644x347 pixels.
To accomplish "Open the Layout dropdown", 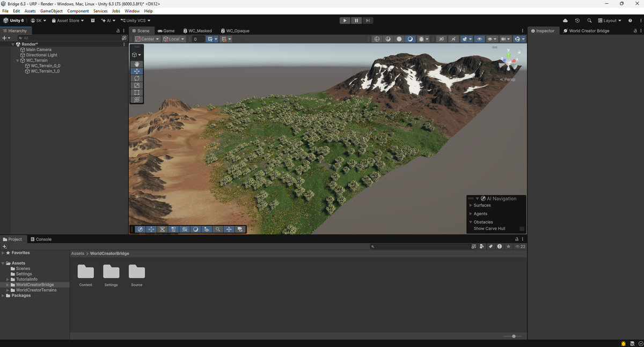I will [609, 20].
